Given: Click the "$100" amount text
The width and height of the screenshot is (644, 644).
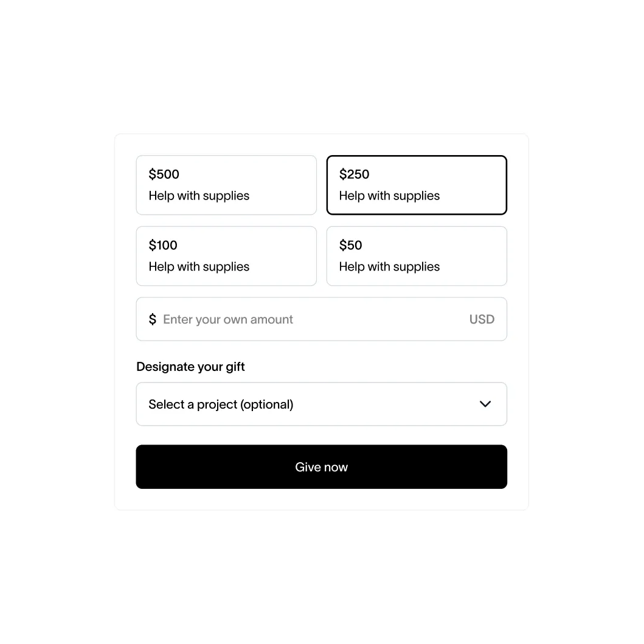Looking at the screenshot, I should point(163,246).
